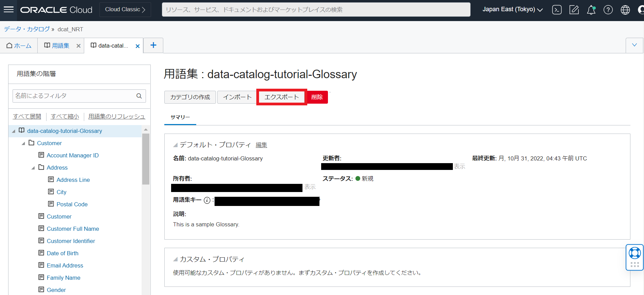Click info icon next to 用語集キー
The height and width of the screenshot is (295, 644).
(x=207, y=201)
